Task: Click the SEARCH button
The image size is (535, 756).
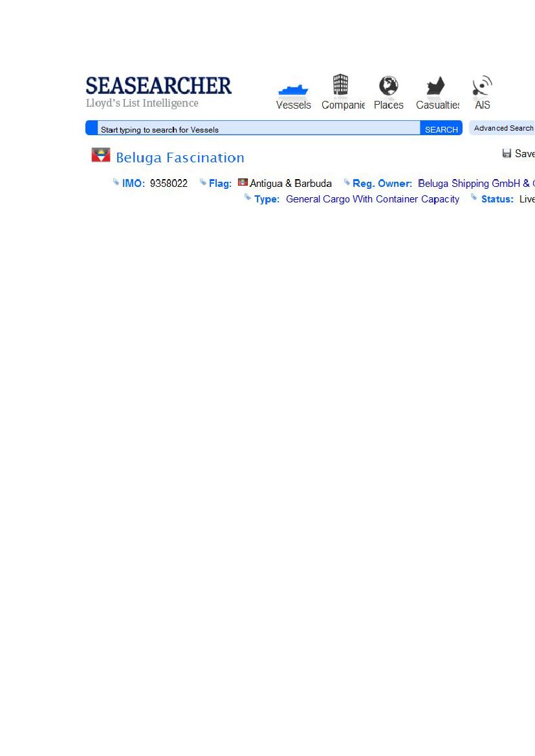Action: click(441, 129)
